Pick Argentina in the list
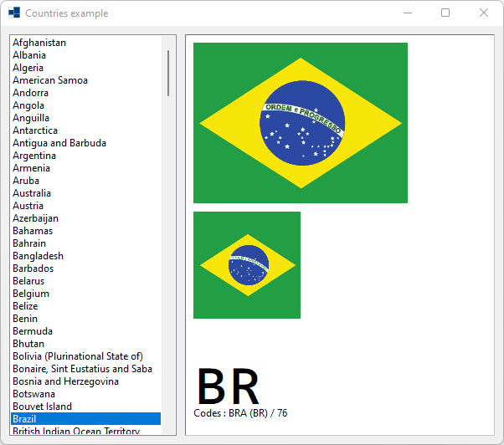The width and height of the screenshot is (504, 445). click(86, 156)
